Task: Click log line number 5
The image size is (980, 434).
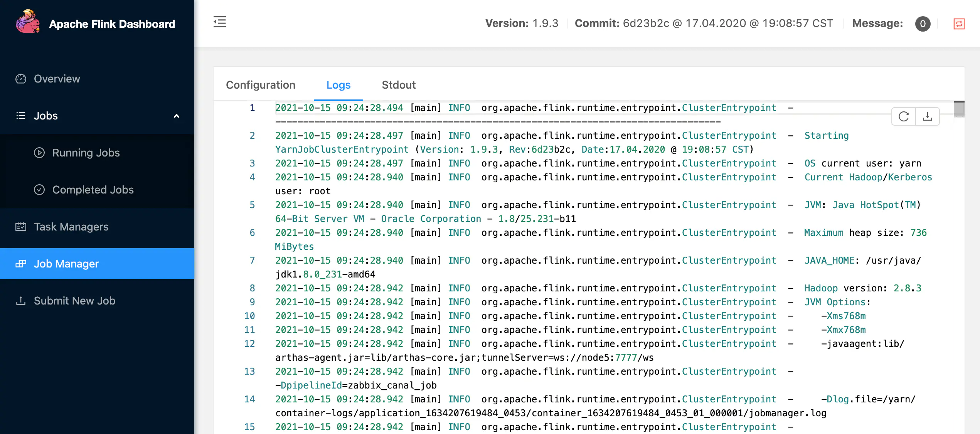Action: tap(252, 205)
